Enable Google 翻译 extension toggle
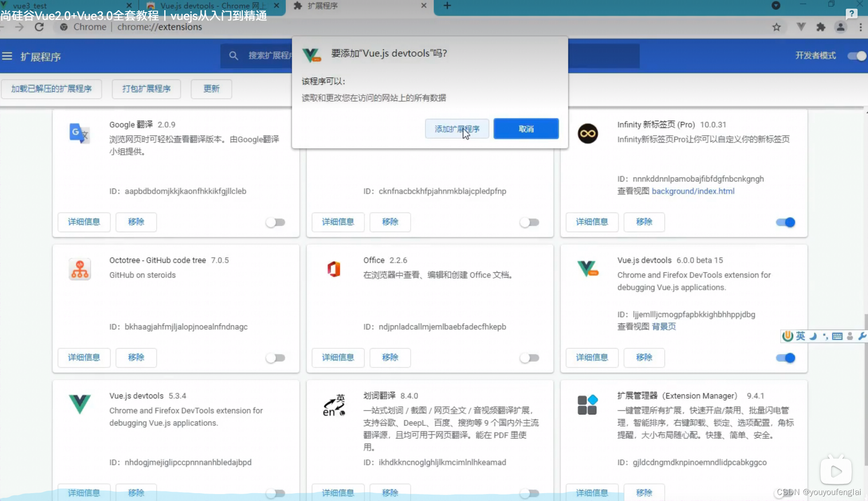This screenshot has height=501, width=868. pos(276,222)
